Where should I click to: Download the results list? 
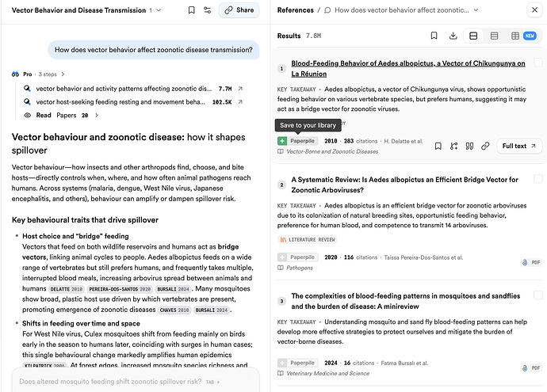coord(453,36)
